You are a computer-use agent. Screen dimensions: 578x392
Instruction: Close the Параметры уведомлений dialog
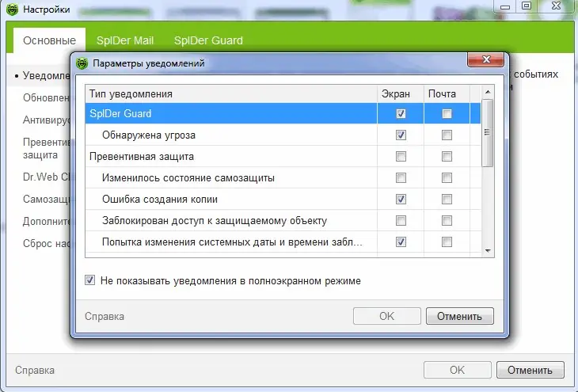click(x=485, y=59)
